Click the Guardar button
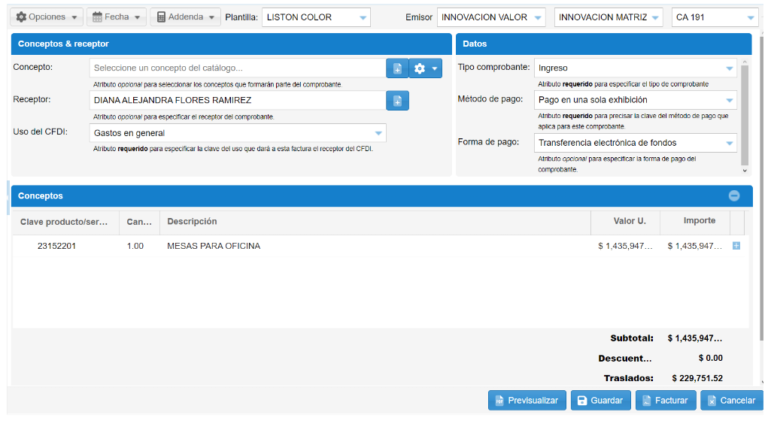 [600, 401]
